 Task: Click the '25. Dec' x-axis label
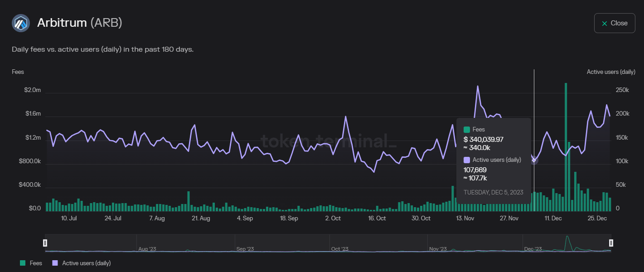(x=598, y=219)
